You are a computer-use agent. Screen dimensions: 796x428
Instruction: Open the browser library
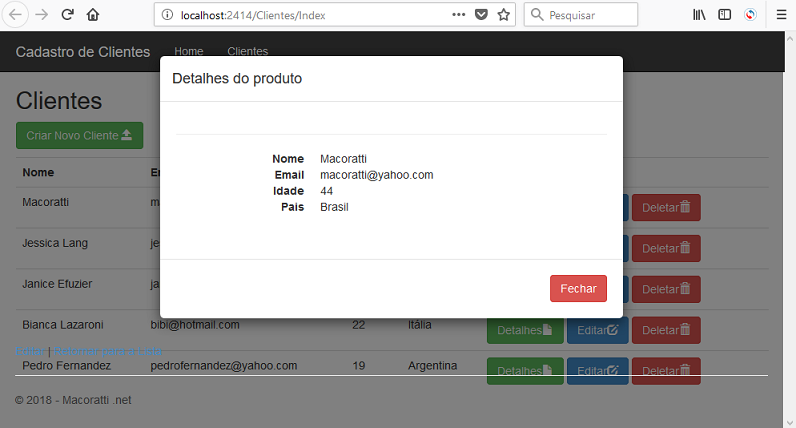tap(699, 15)
